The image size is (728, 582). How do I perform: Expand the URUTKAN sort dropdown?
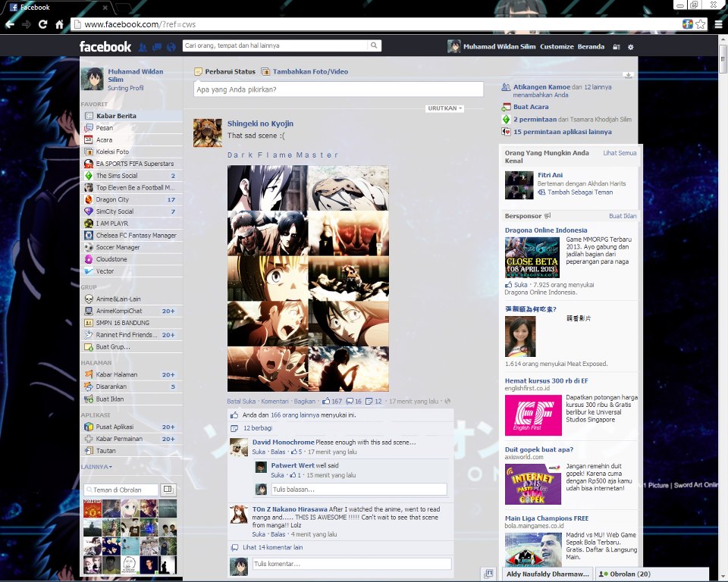(444, 108)
